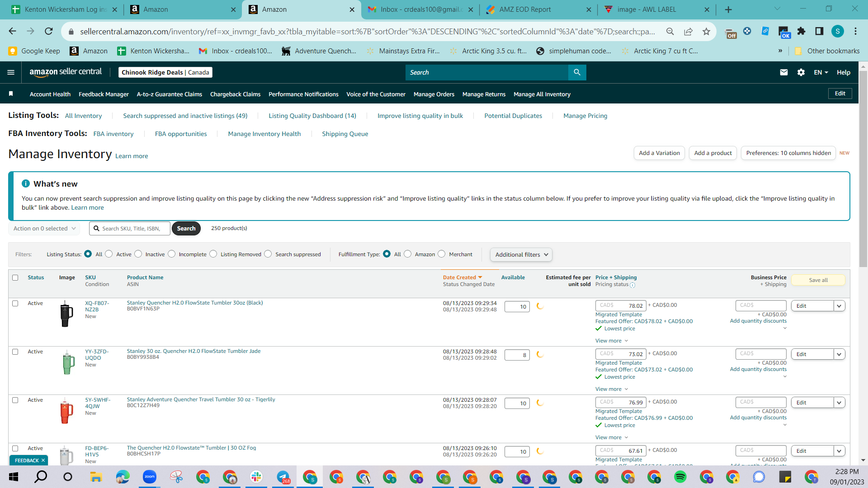
Task: Choose the Active listing status radio
Action: click(x=109, y=254)
